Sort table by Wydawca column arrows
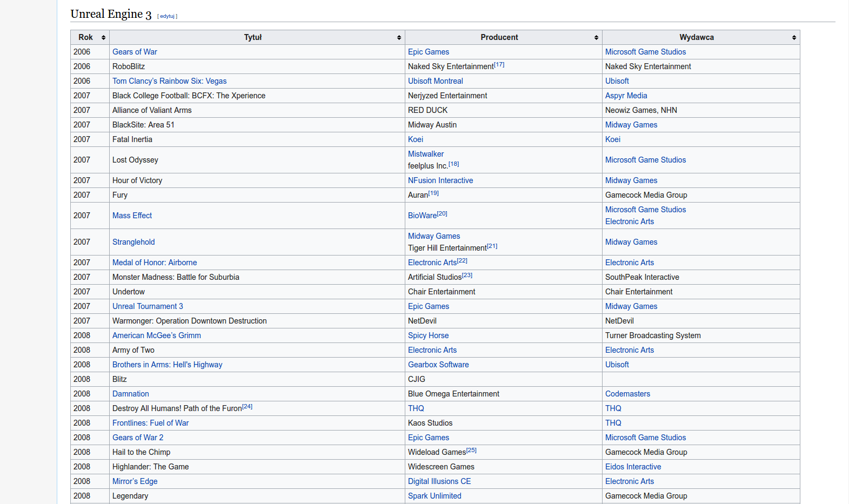Viewport: 849px width, 504px height. click(794, 37)
